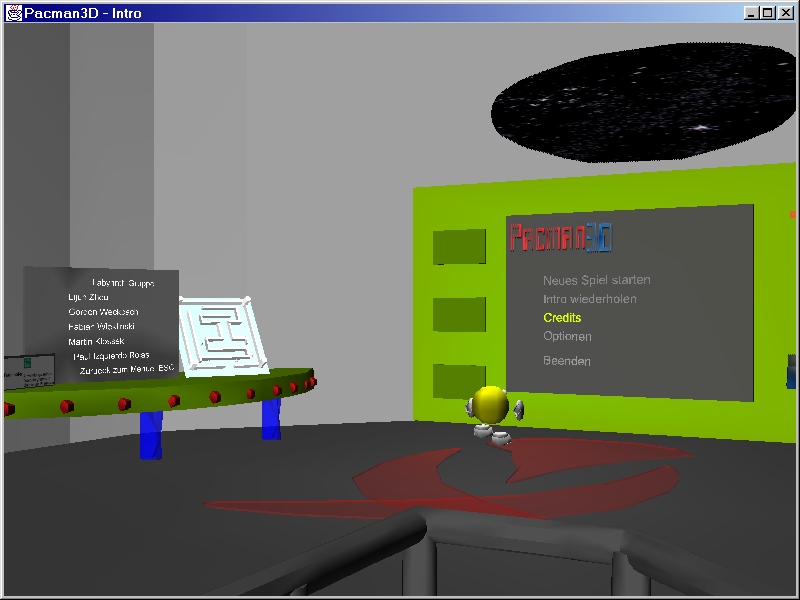The image size is (800, 600).
Task: Click 'Beenden' to quit the game
Action: [567, 361]
